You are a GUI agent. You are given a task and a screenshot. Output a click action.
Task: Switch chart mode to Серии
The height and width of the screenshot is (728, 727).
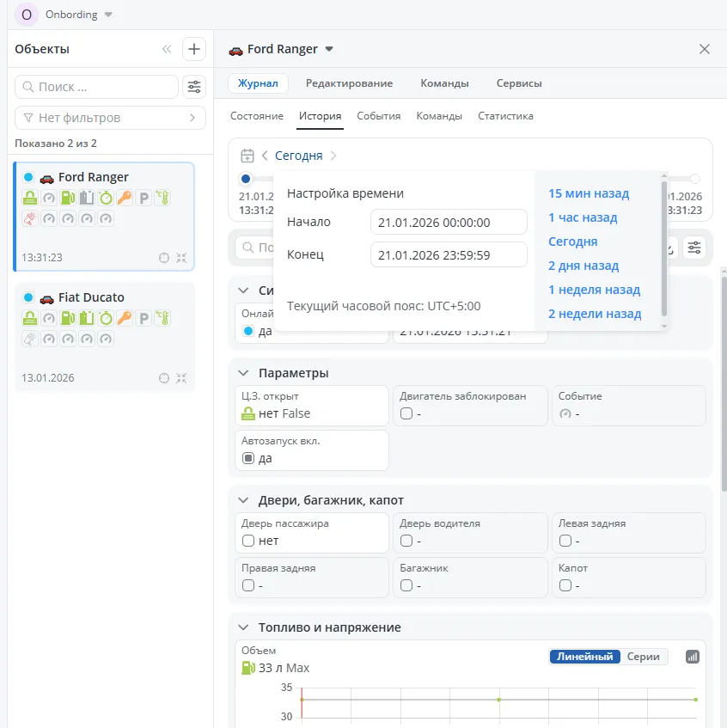tap(643, 657)
